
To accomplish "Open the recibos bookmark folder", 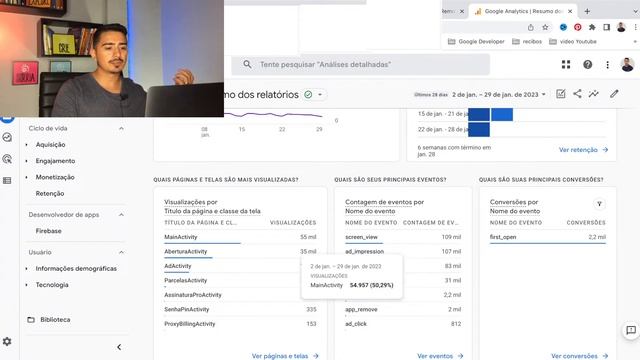I will (x=527, y=42).
